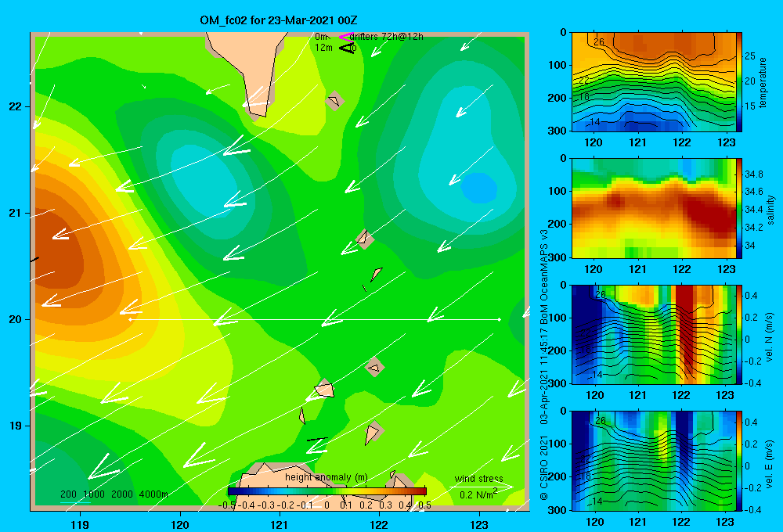Click longitude label 123 below main map

[x=479, y=524]
